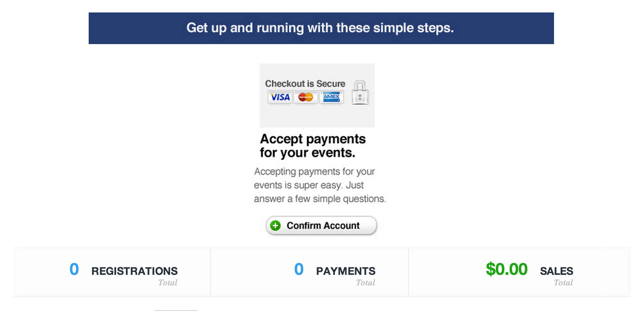Viewport: 644px width, 311px height.
Task: Click the green $0.00 sales amount
Action: (x=507, y=269)
